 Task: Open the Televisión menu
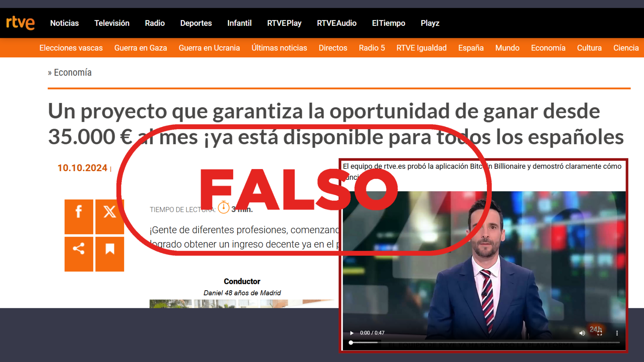coord(112,23)
